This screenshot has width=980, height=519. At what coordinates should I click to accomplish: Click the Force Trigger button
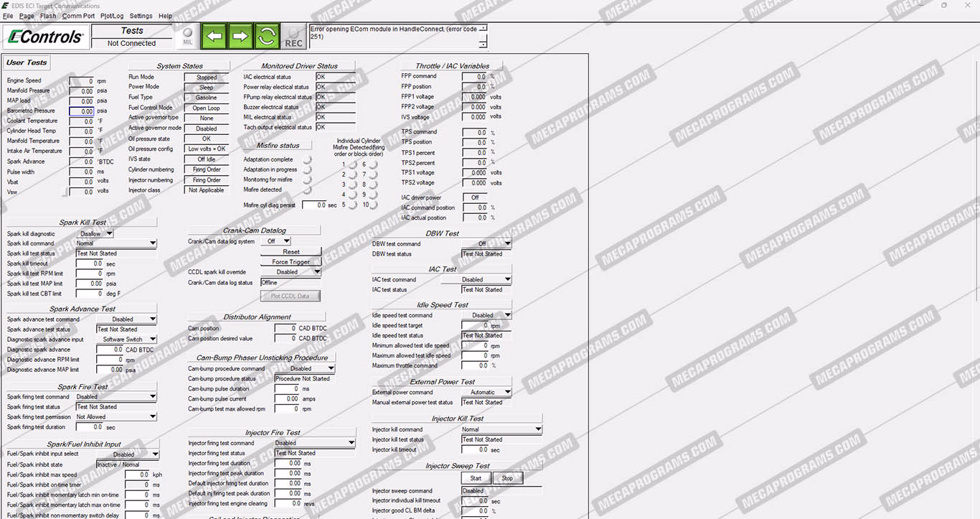[x=291, y=262]
